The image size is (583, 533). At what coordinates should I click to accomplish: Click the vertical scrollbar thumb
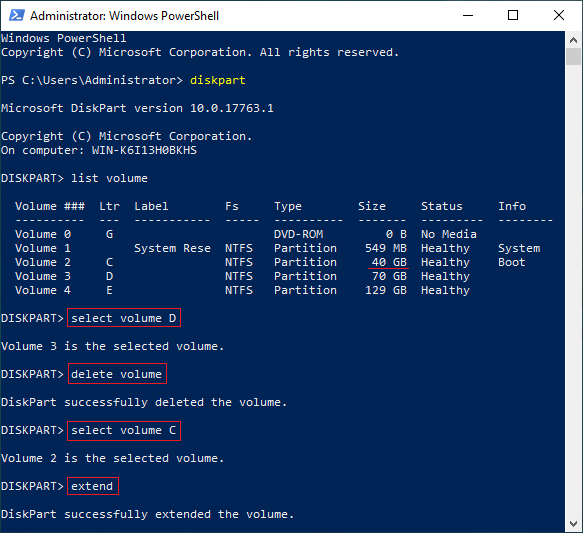[573, 56]
